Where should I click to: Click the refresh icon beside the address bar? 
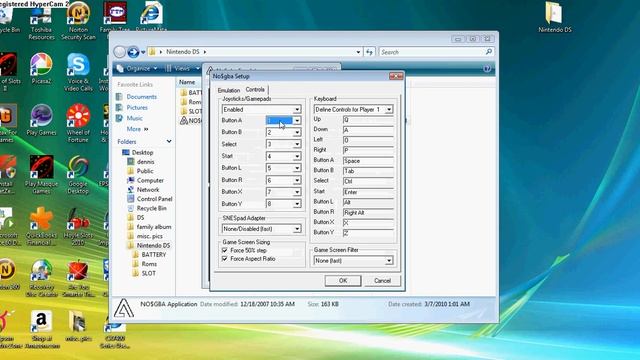coord(369,52)
